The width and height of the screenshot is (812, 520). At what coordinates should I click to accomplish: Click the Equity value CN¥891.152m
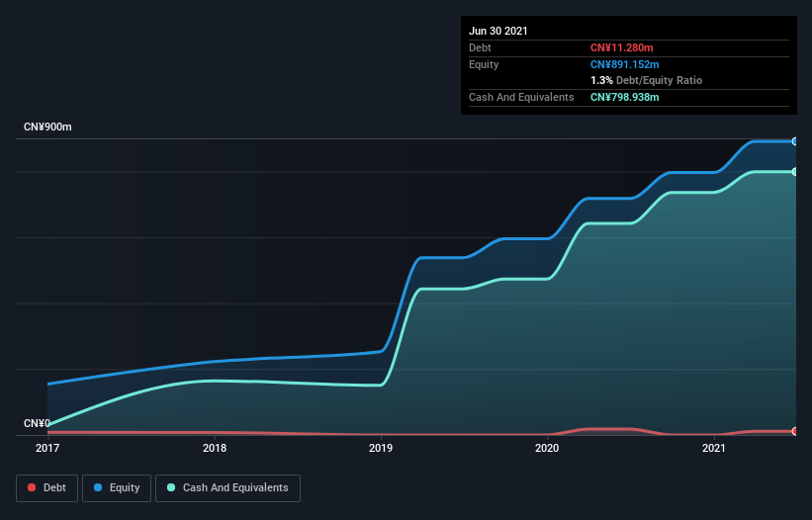[x=624, y=64]
